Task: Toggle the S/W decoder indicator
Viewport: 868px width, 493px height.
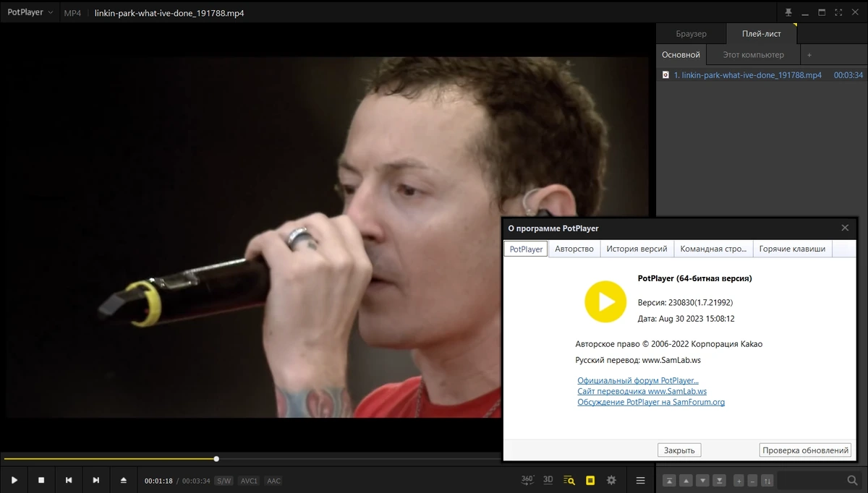Action: (224, 481)
